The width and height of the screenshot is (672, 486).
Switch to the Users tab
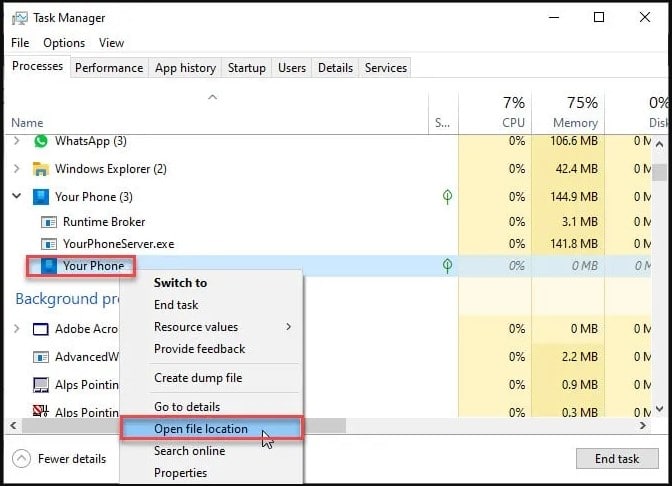[x=292, y=68]
